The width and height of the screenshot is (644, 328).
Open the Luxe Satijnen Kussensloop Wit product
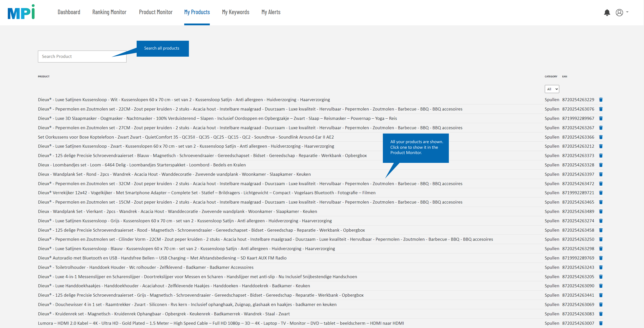click(184, 100)
